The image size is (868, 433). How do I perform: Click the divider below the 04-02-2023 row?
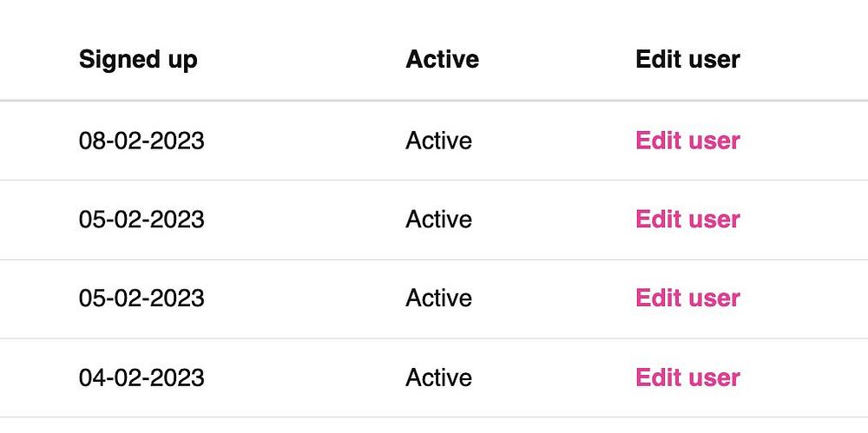pyautogui.click(x=434, y=417)
